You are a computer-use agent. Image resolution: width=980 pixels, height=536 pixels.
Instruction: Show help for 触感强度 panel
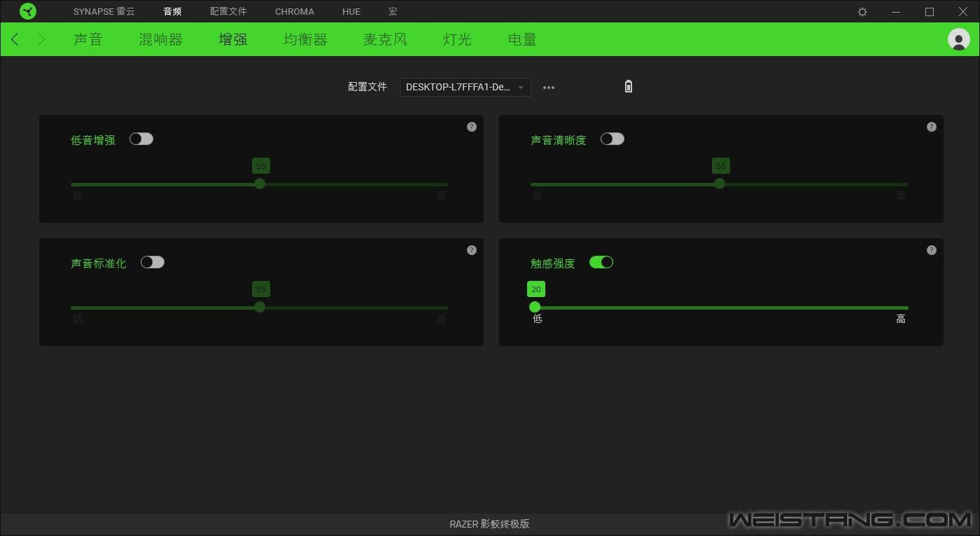tap(932, 250)
